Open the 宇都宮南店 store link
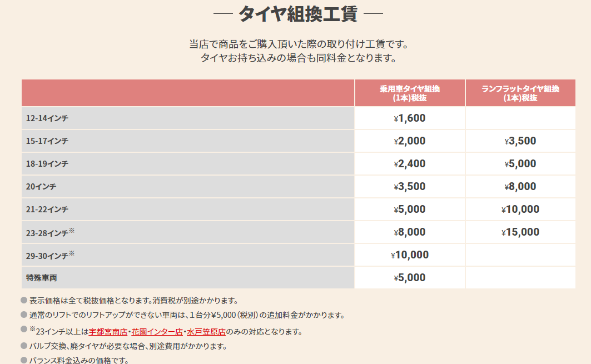Screen dimensions: 591x364 point(108,332)
